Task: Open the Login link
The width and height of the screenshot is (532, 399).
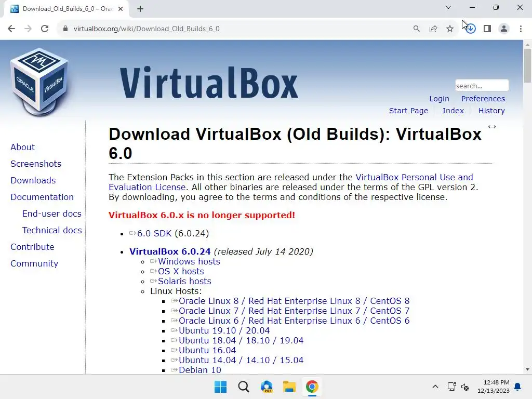Action: (x=439, y=99)
